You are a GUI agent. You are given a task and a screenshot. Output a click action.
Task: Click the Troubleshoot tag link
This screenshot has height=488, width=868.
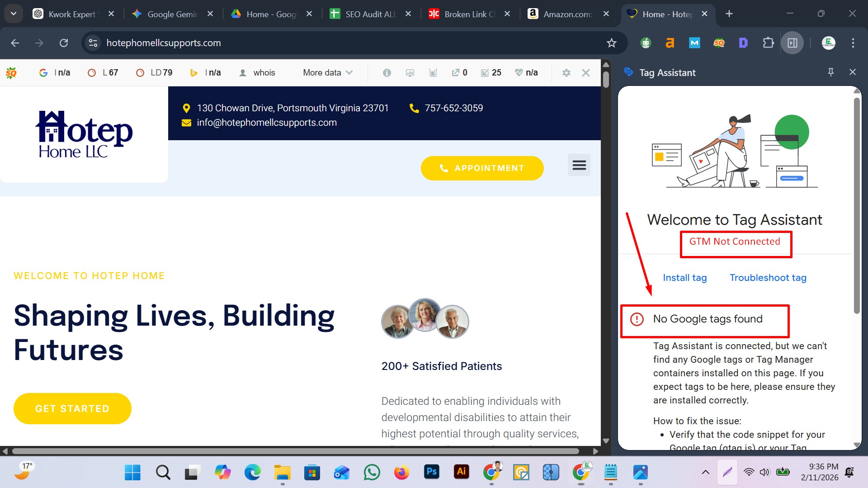tap(768, 278)
